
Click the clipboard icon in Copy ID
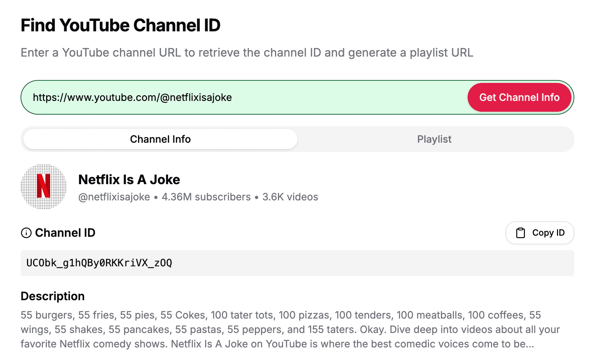coord(520,233)
